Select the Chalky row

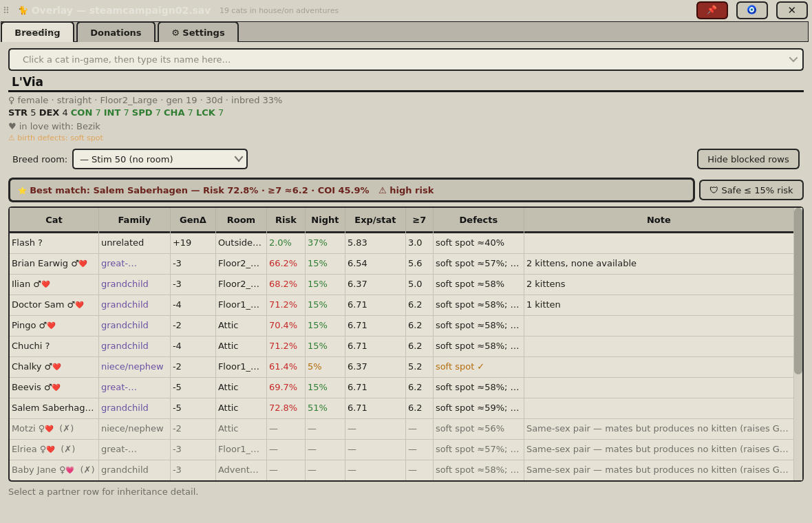[401, 367]
